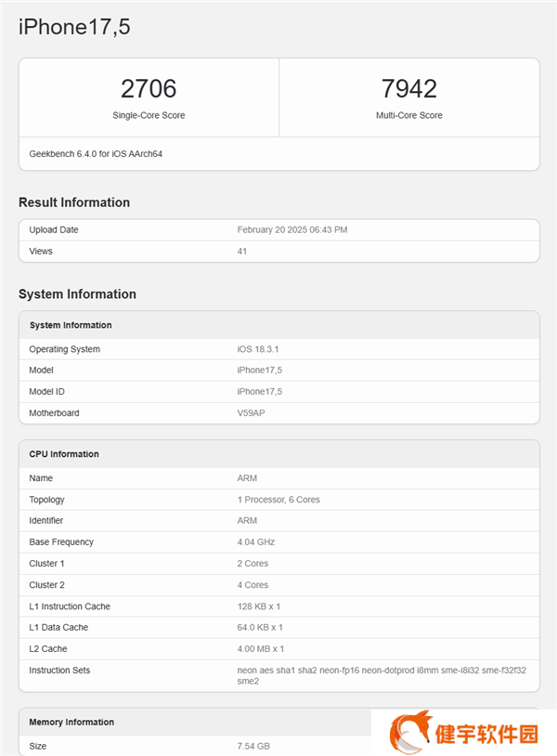
Task: Click the Motherboard row label
Action: click(54, 413)
